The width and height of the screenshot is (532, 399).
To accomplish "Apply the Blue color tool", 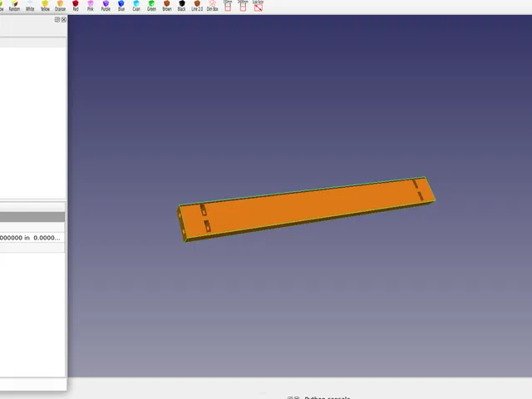I will [x=121, y=6].
